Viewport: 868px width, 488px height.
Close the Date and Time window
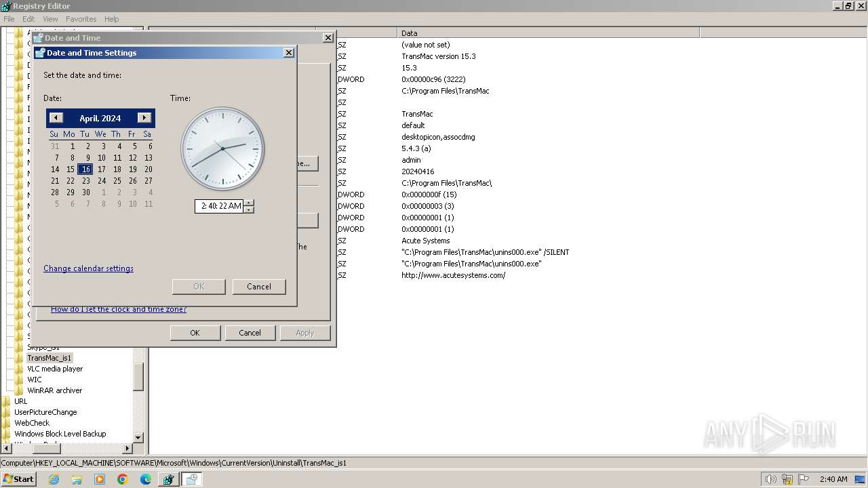pos(328,38)
